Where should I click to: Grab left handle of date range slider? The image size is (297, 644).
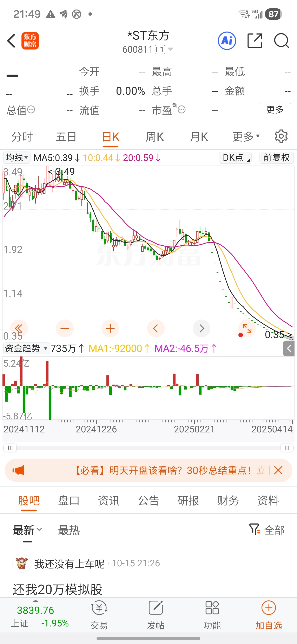coord(10,447)
